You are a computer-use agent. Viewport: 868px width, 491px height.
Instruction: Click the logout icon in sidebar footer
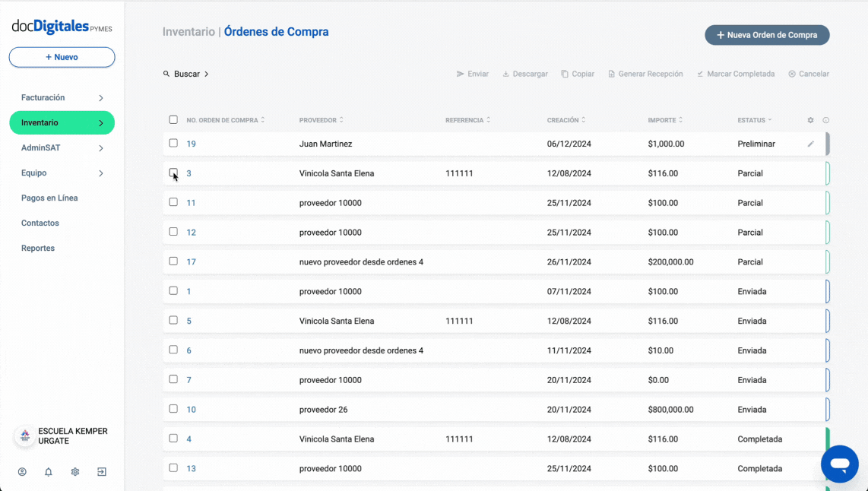[x=101, y=472]
